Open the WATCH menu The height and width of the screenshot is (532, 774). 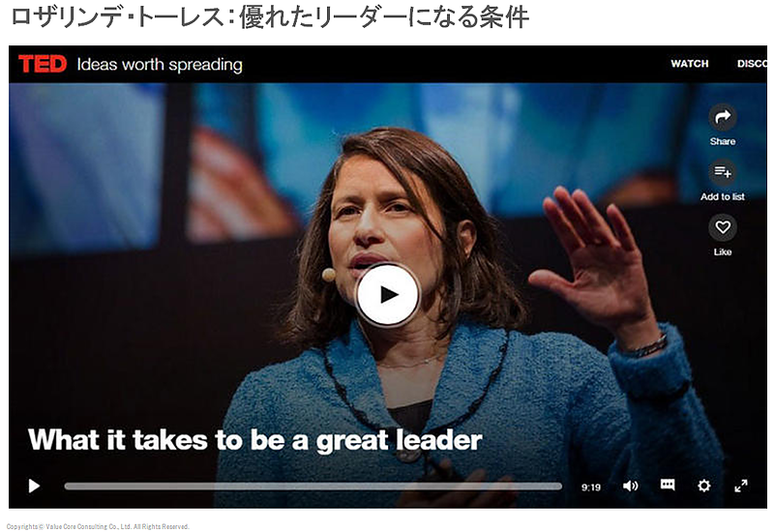pos(690,64)
